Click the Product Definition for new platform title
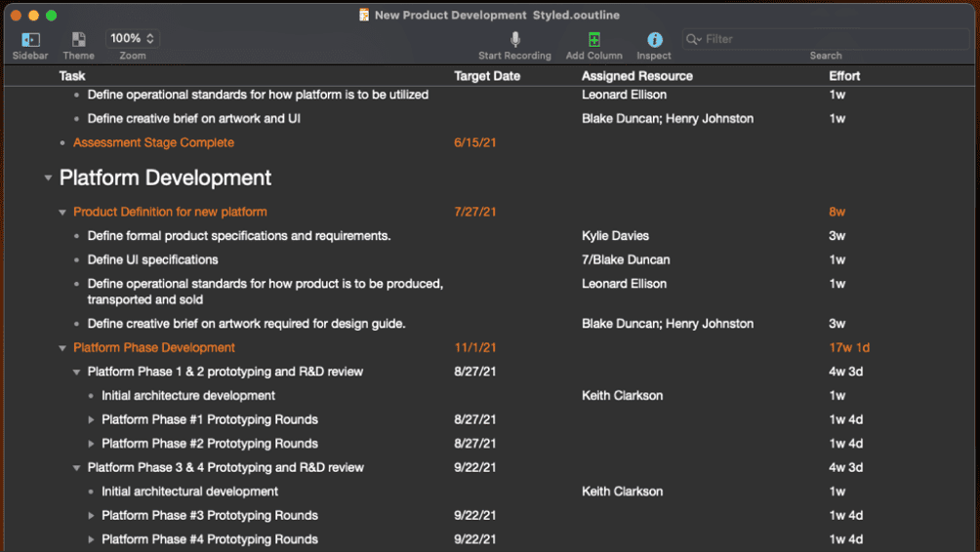Image resolution: width=980 pixels, height=552 pixels. 170,212
